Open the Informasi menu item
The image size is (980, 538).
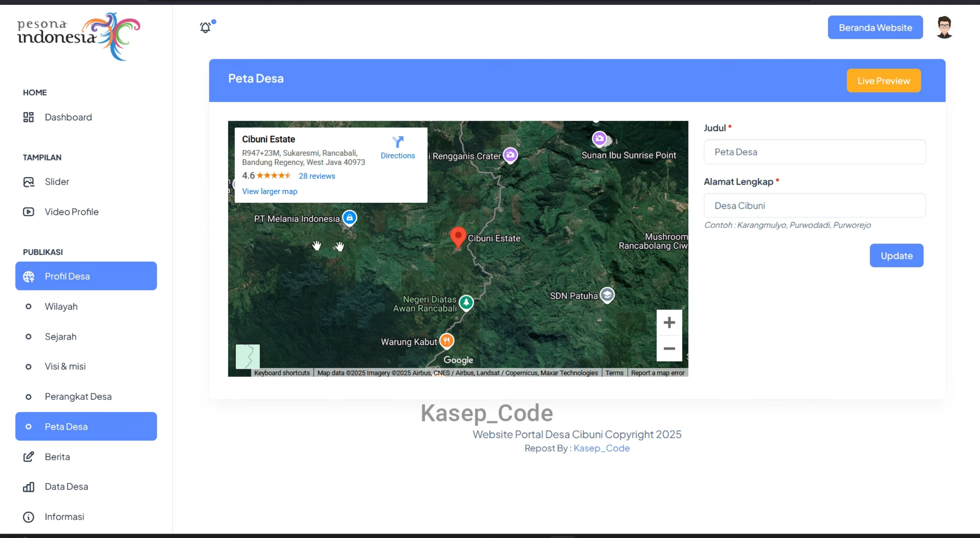(86, 517)
